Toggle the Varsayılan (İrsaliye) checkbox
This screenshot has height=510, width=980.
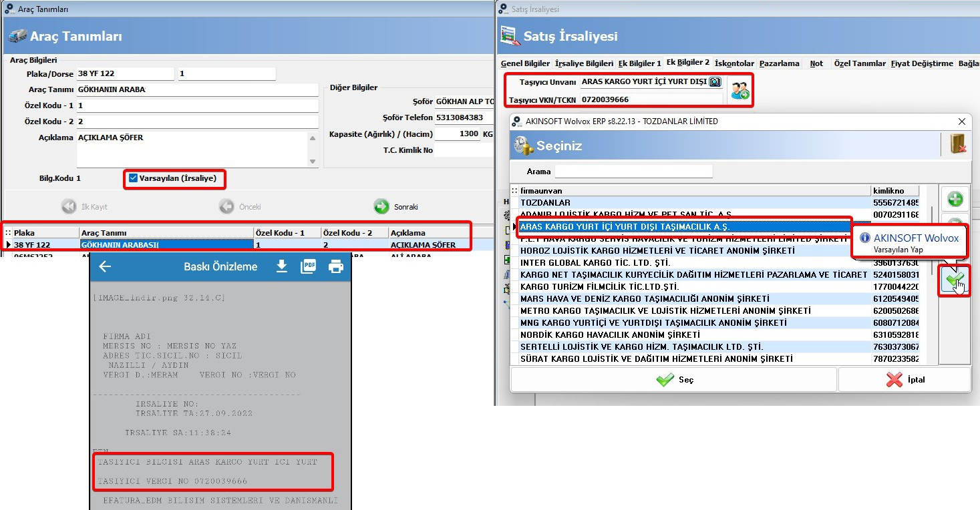coord(134,178)
